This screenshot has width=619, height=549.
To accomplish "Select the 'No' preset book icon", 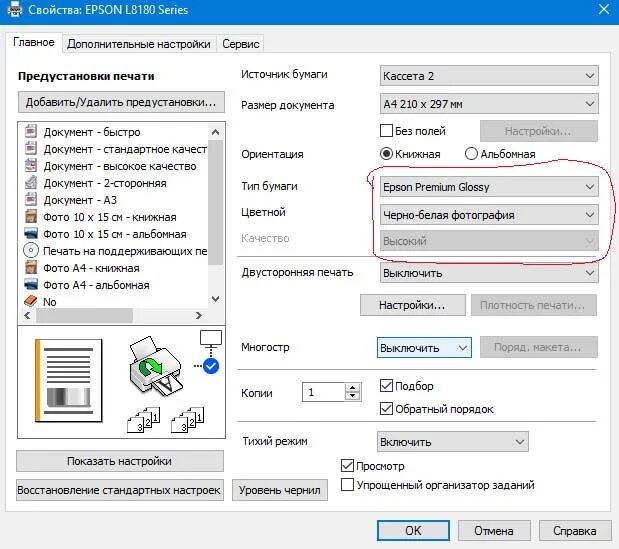I will tap(31, 301).
